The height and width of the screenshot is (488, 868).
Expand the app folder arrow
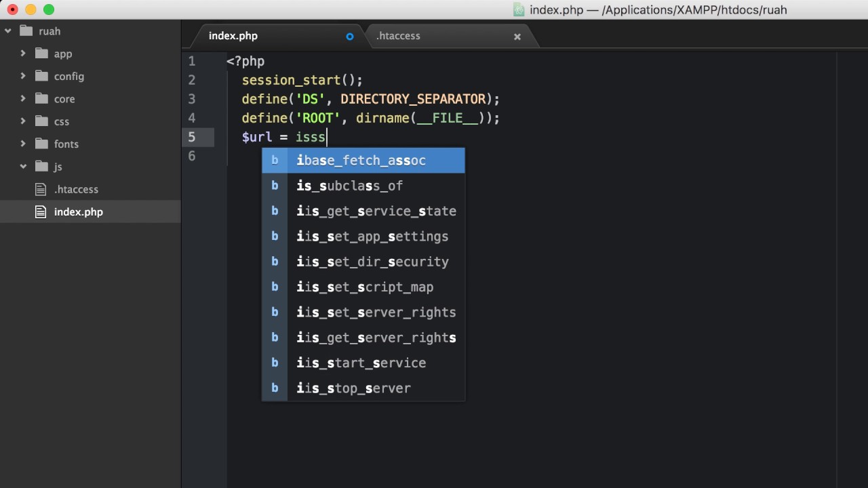coord(23,54)
